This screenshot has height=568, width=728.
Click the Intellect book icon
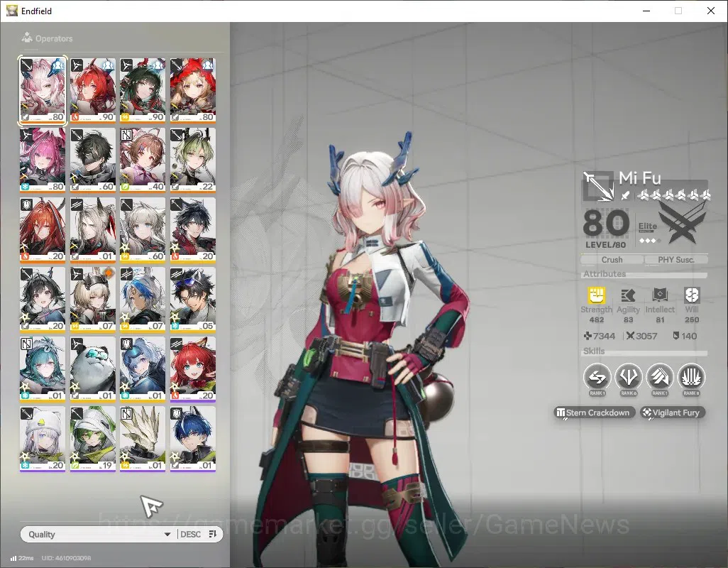pyautogui.click(x=660, y=295)
